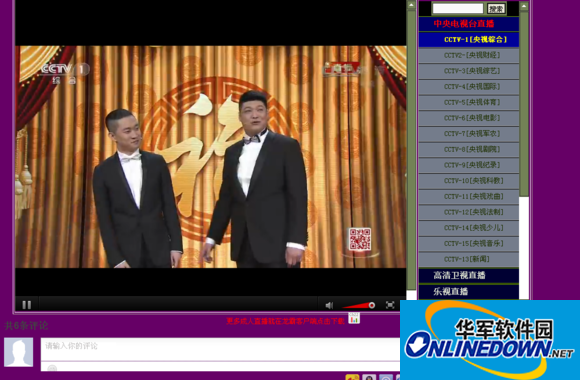Open channel CCTV-4[央视国际]

click(469, 87)
